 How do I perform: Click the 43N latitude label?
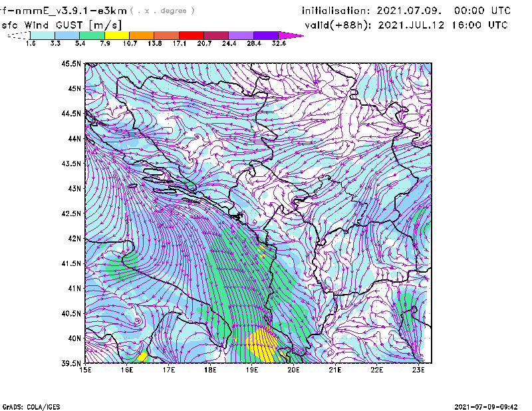pos(75,188)
